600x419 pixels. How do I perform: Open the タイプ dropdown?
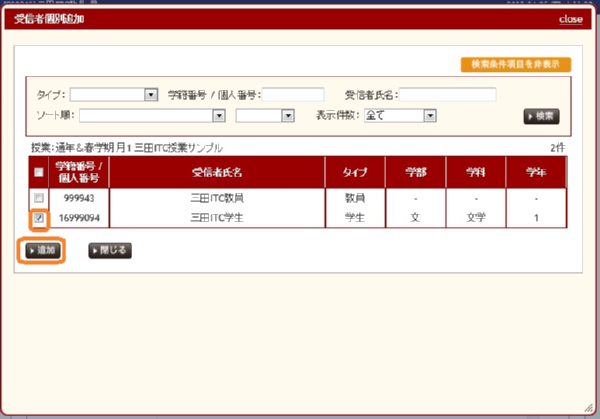[114, 95]
